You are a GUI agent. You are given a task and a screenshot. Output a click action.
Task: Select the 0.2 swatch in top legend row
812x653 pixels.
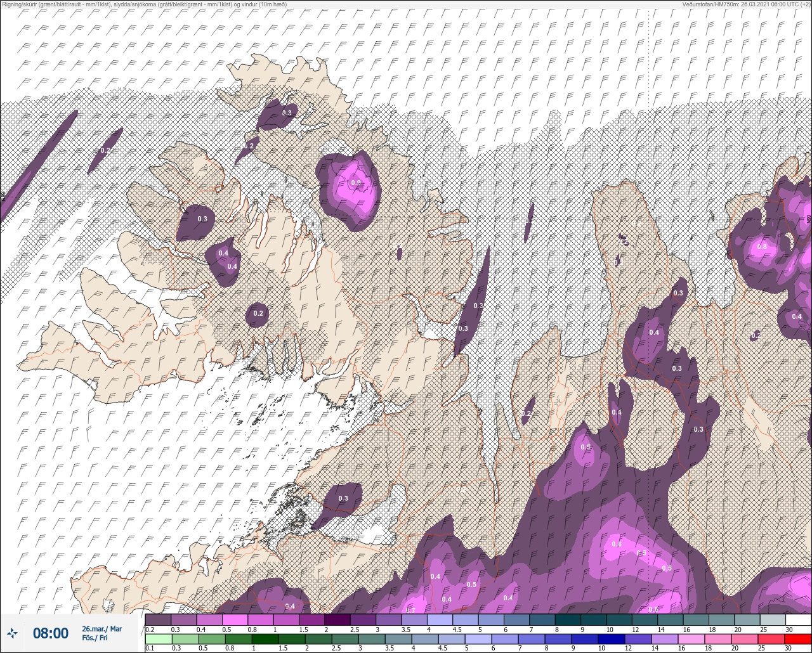coord(158,619)
